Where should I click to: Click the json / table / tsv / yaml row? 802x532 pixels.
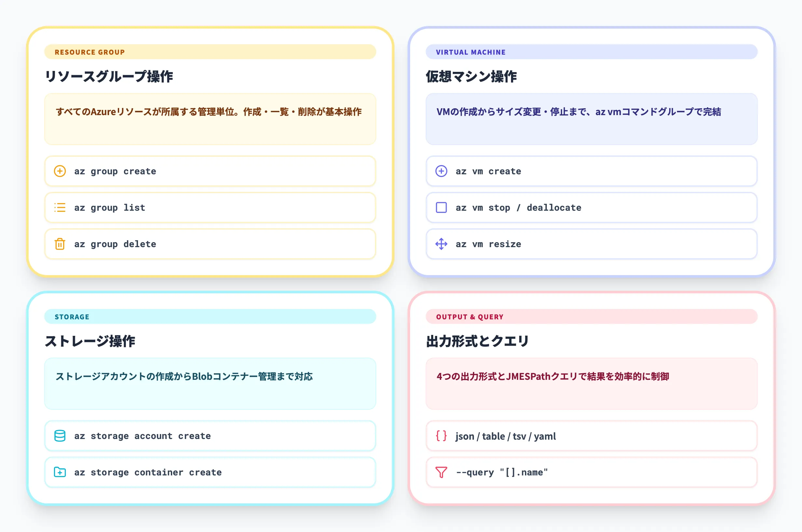(591, 436)
